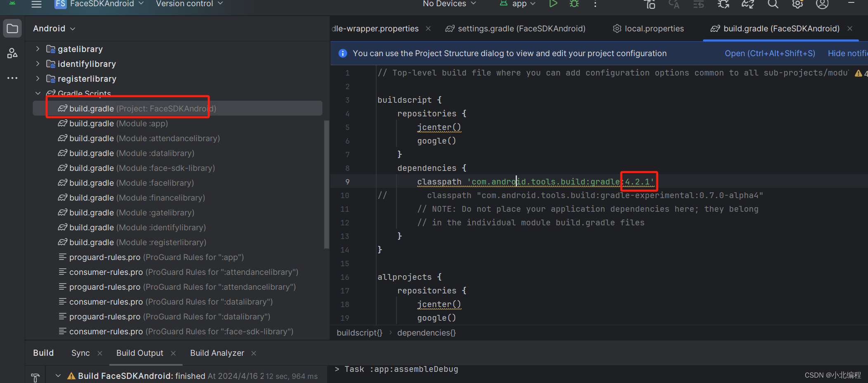Run the app configuration

(553, 4)
